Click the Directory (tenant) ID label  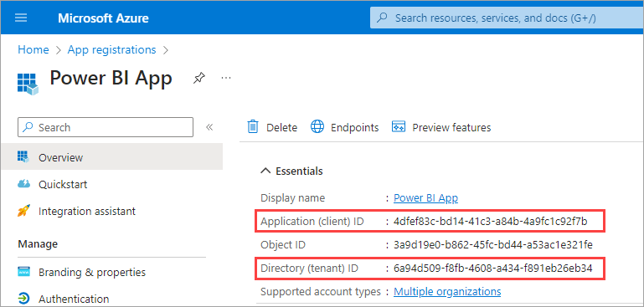(x=309, y=269)
